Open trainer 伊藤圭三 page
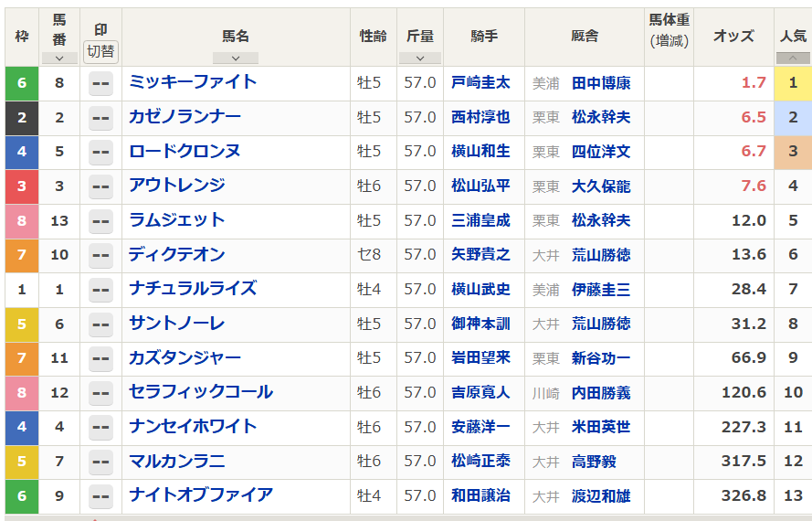The image size is (812, 521). tap(601, 289)
